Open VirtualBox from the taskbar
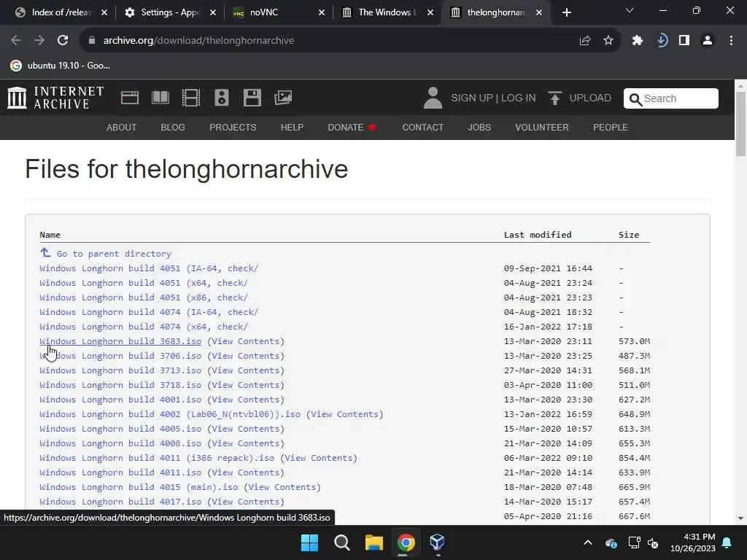 [x=437, y=542]
